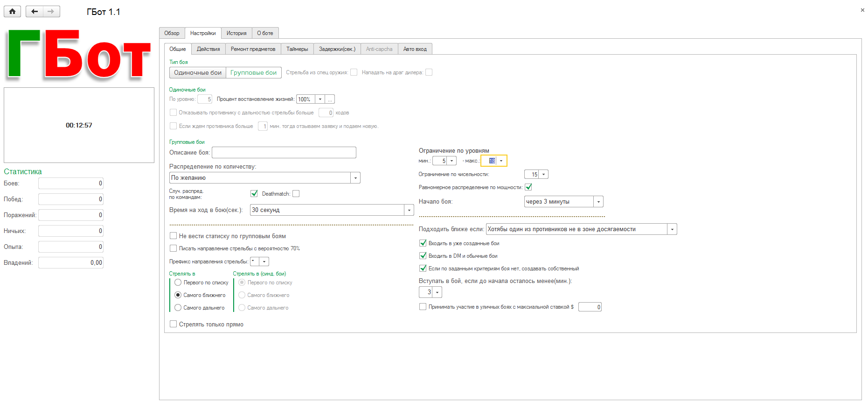Click the Поражений statistics field
The image size is (868, 403).
tap(70, 215)
